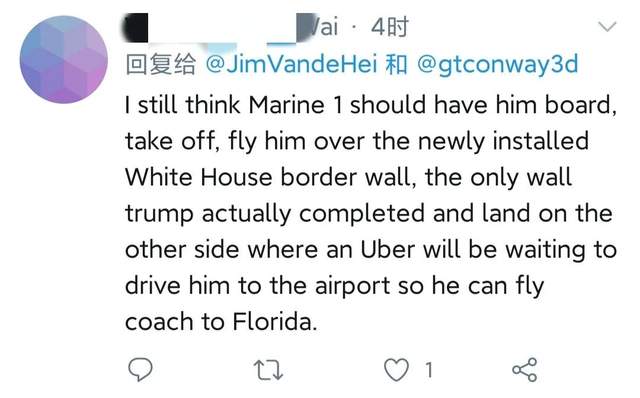
Task: Click the tweet line starting 'take off, fly him'
Action: pyautogui.click(x=357, y=141)
